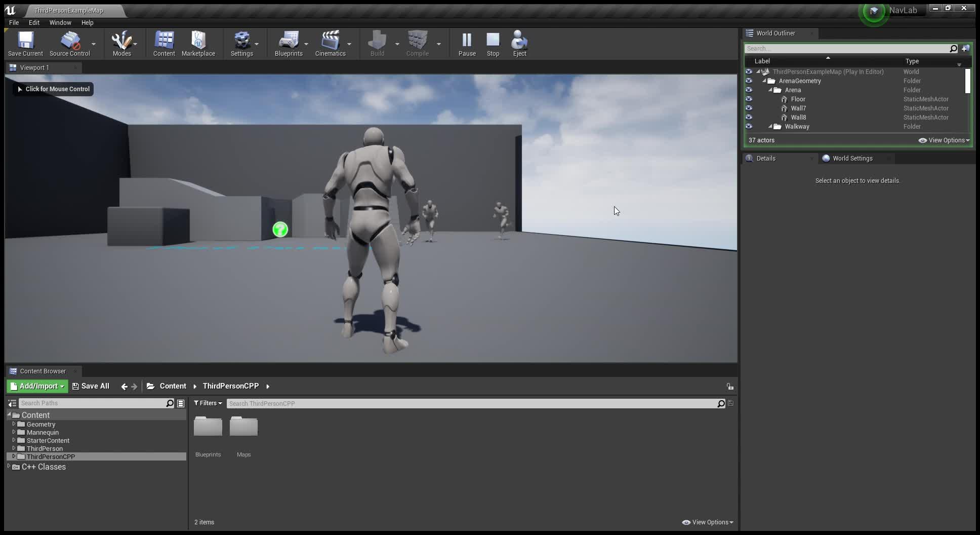Toggle visibility of the Floor actor

[x=749, y=99]
